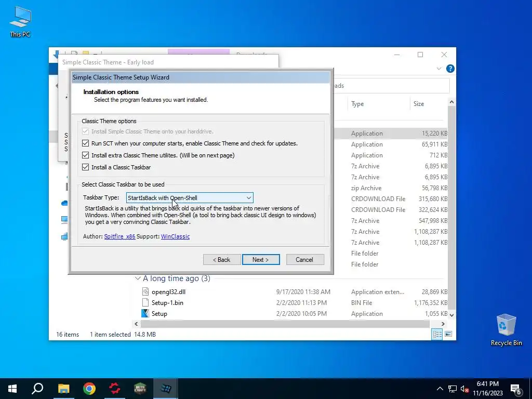Click the Simple Classic Theme Setup Wizard title bar
532x399 pixels.
coord(201,77)
